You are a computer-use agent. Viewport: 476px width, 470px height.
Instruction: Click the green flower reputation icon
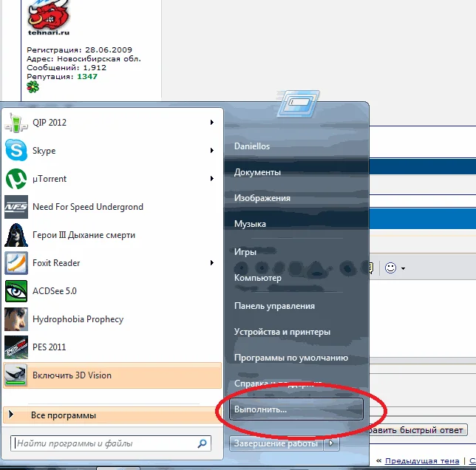click(x=33, y=87)
